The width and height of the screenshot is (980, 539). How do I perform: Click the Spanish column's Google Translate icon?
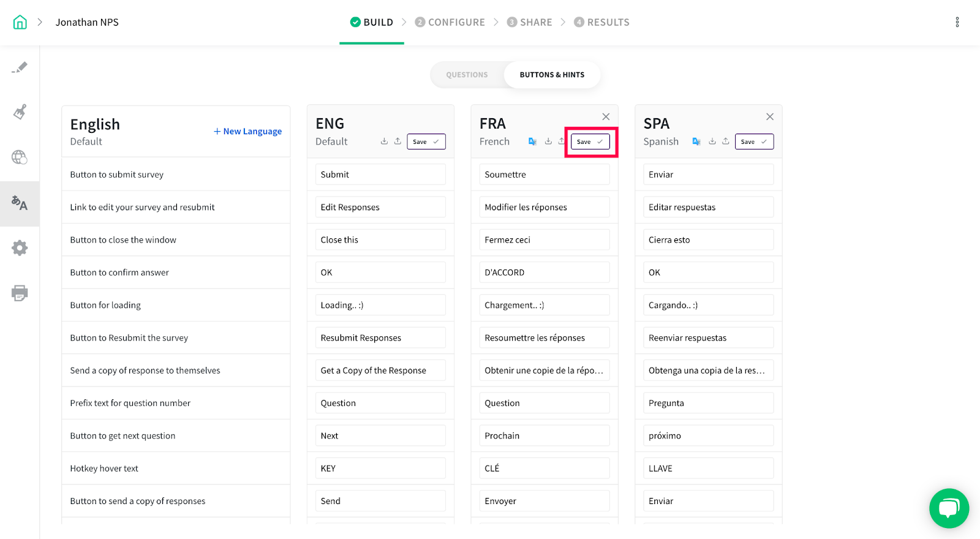click(x=696, y=141)
